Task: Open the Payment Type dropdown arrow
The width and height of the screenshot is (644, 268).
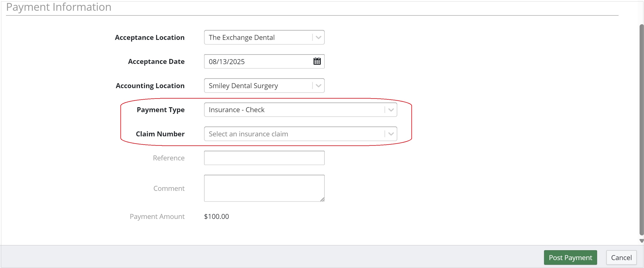Action: (x=391, y=110)
